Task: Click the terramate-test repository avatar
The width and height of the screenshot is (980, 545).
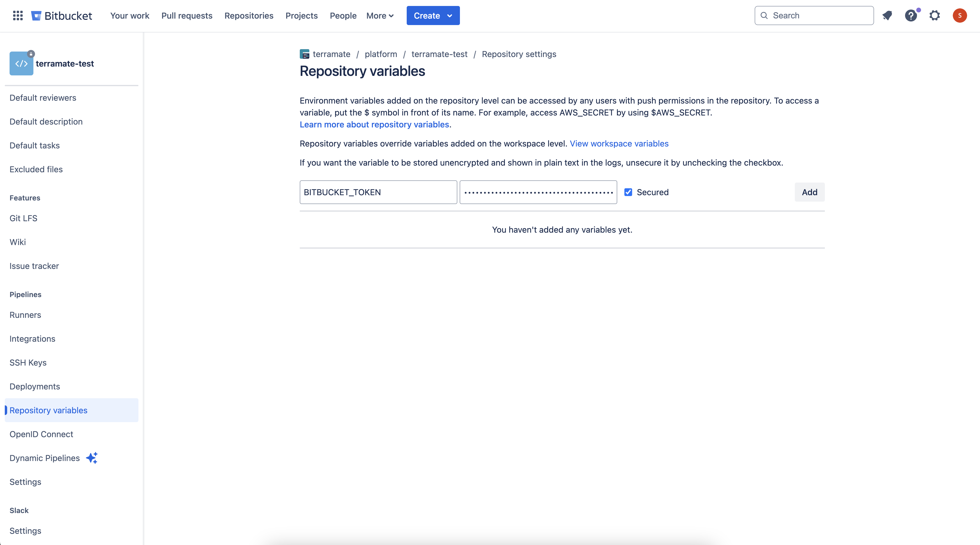Action: point(21,63)
